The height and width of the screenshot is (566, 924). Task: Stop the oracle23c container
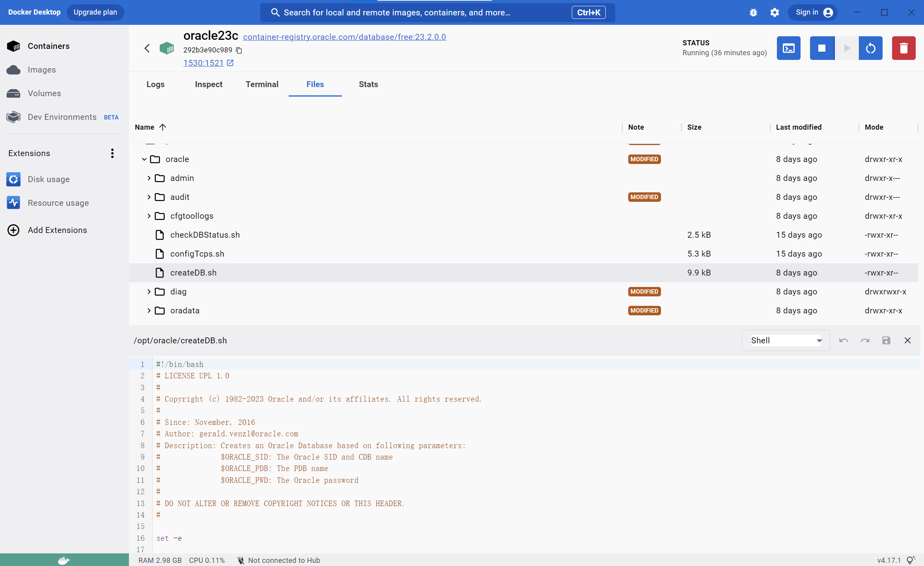point(822,48)
